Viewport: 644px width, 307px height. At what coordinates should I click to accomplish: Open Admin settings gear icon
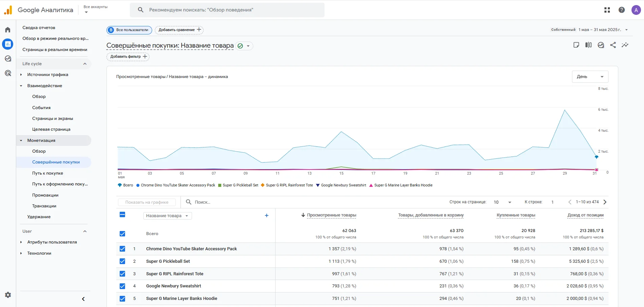(8, 295)
